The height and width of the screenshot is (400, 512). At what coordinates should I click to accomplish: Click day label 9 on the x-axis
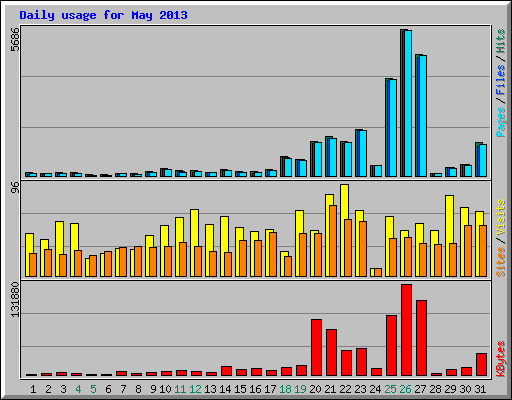pos(153,389)
